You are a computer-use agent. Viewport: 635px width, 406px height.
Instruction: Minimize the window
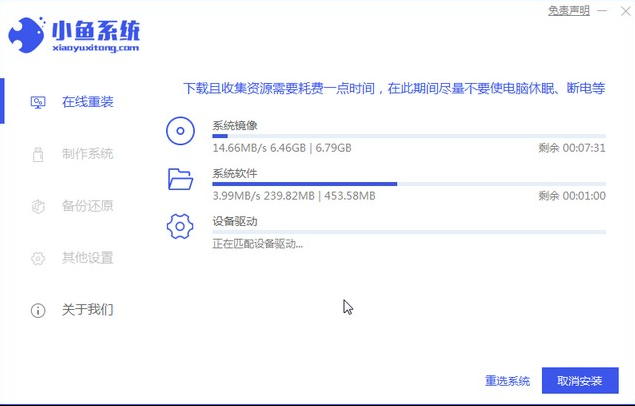(602, 11)
